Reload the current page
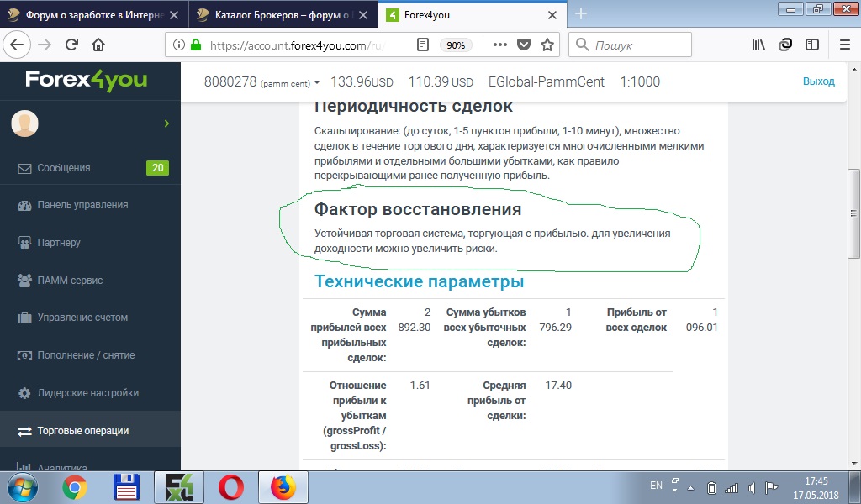 tap(71, 45)
